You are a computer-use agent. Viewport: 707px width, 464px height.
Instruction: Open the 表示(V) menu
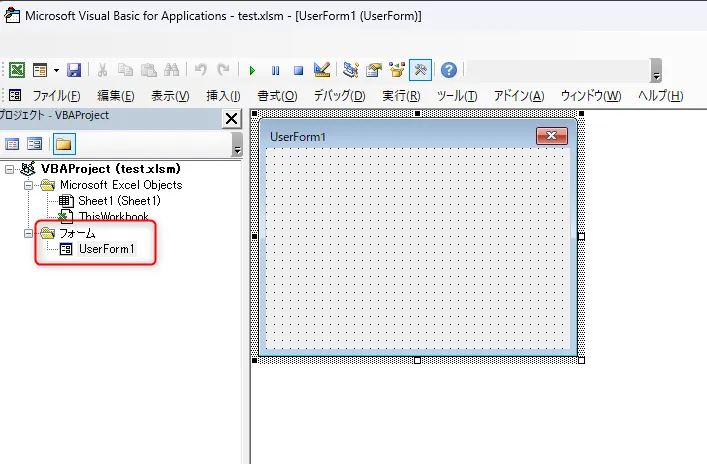point(170,96)
